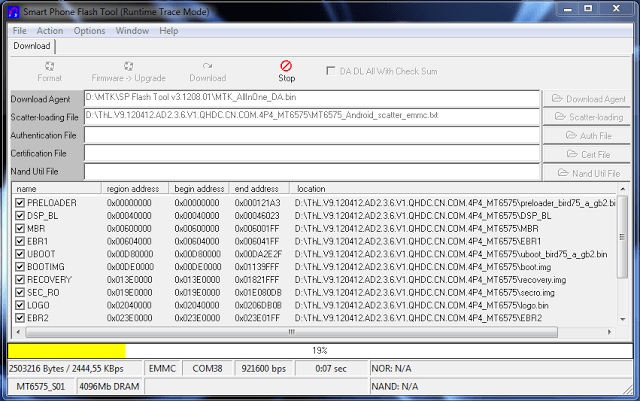Image resolution: width=640 pixels, height=402 pixels.
Task: Click the partition list scroll down arrow
Action: coord(622,319)
